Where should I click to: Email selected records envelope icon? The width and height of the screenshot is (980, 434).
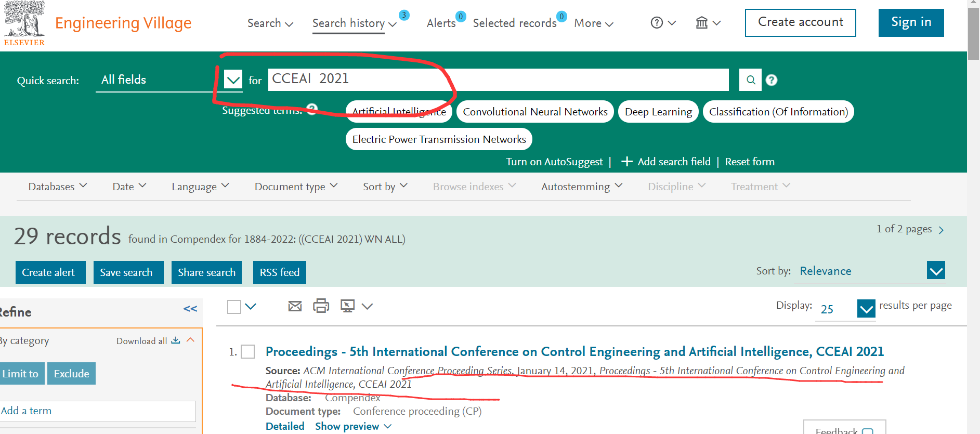click(x=295, y=306)
